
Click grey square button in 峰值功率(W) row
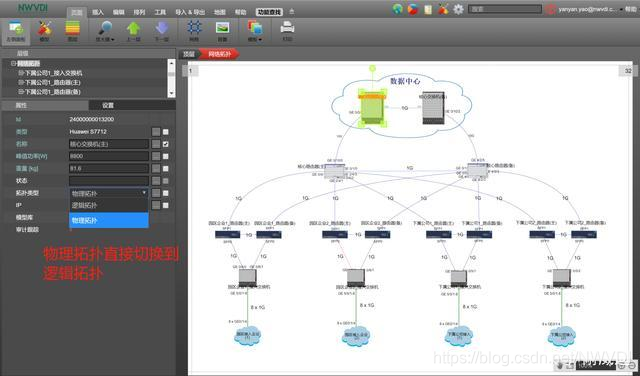click(x=156, y=156)
